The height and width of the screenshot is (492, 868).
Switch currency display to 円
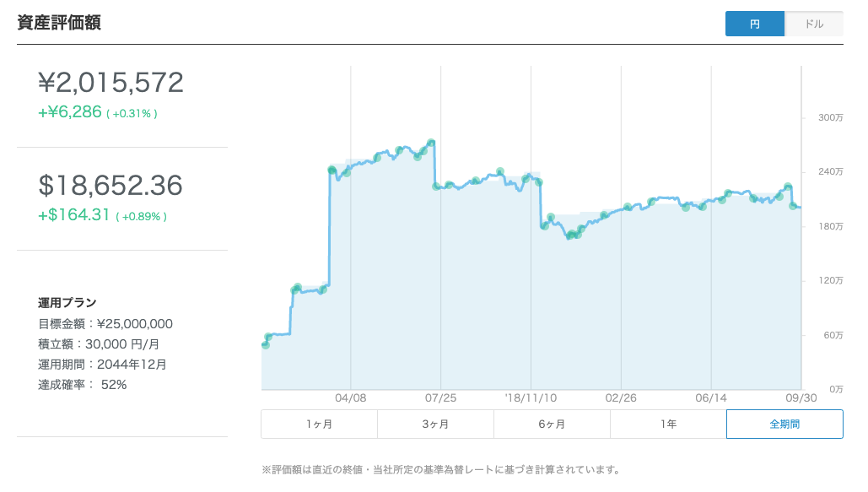[754, 24]
